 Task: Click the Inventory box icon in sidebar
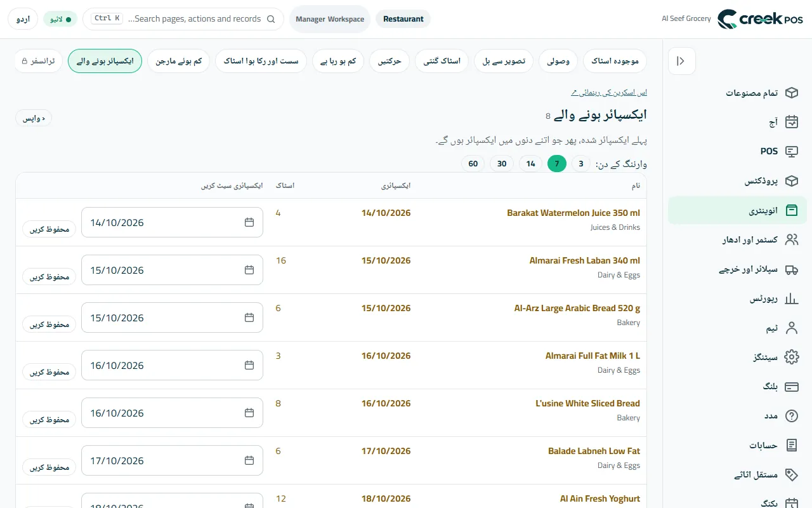[x=791, y=210]
